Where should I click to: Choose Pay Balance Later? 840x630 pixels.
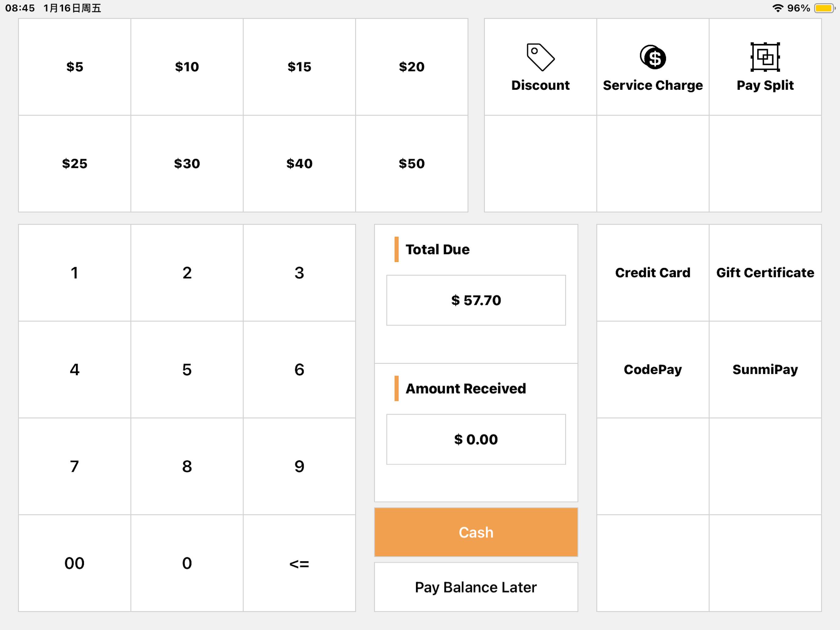pyautogui.click(x=476, y=587)
